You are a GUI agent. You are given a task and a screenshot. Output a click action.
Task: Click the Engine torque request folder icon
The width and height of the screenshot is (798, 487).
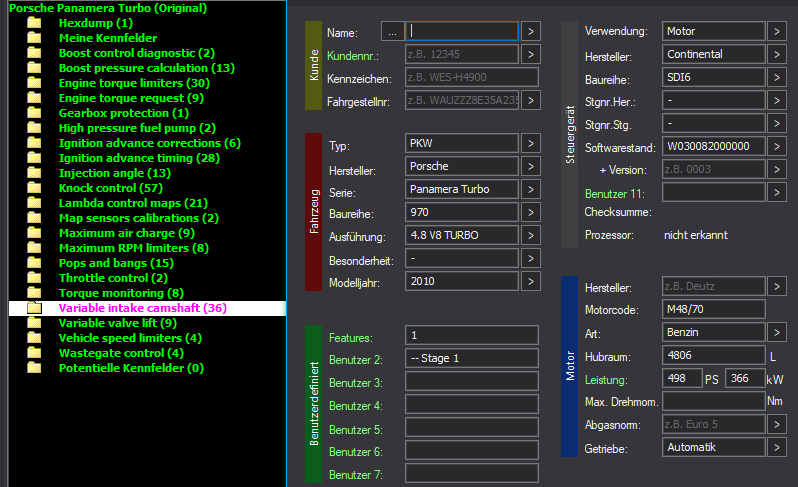tap(34, 98)
